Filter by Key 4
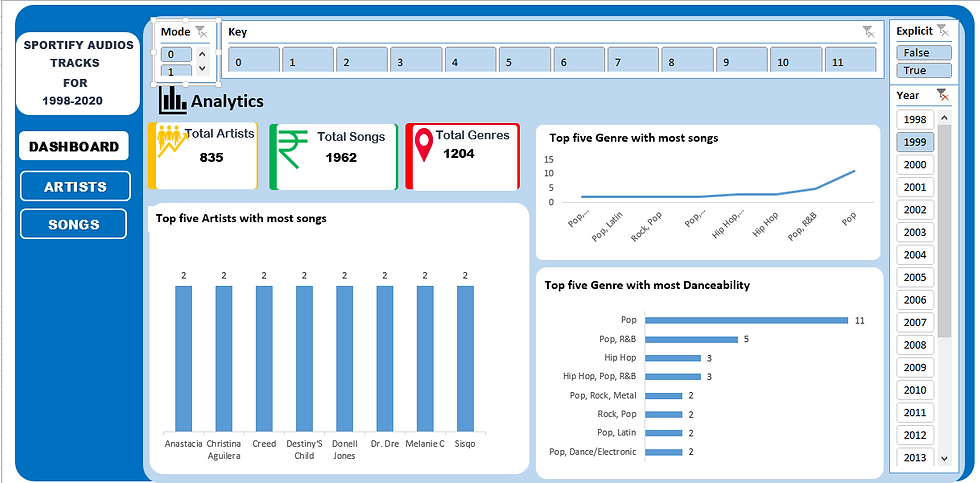 470,61
